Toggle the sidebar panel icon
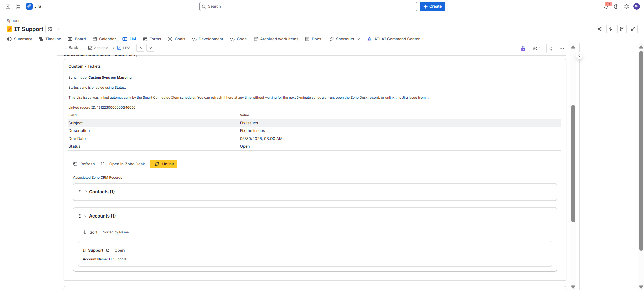This screenshot has height=290, width=644. pos(8,6)
